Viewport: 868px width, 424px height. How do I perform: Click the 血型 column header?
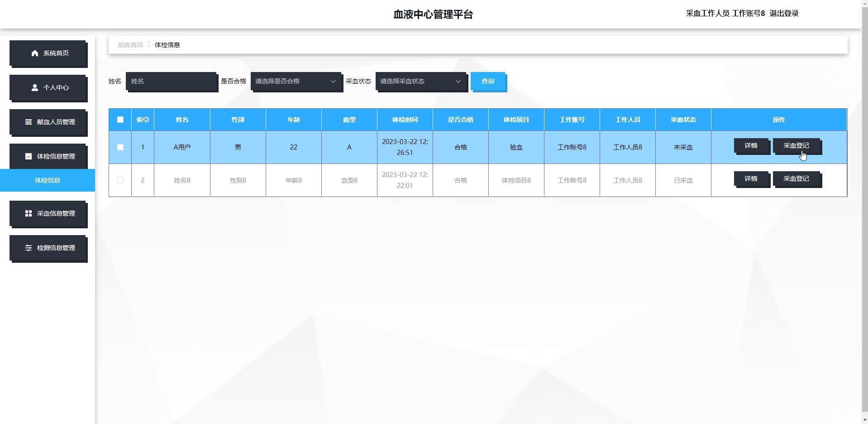tap(349, 120)
